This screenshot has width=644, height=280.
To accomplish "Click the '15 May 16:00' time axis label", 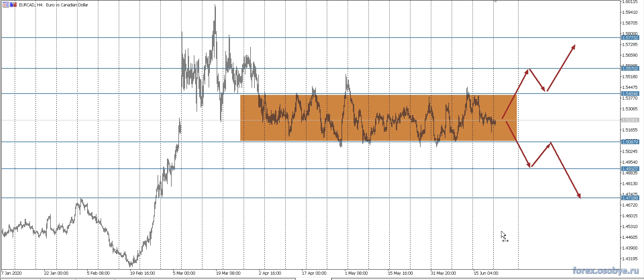I will click(400, 273).
